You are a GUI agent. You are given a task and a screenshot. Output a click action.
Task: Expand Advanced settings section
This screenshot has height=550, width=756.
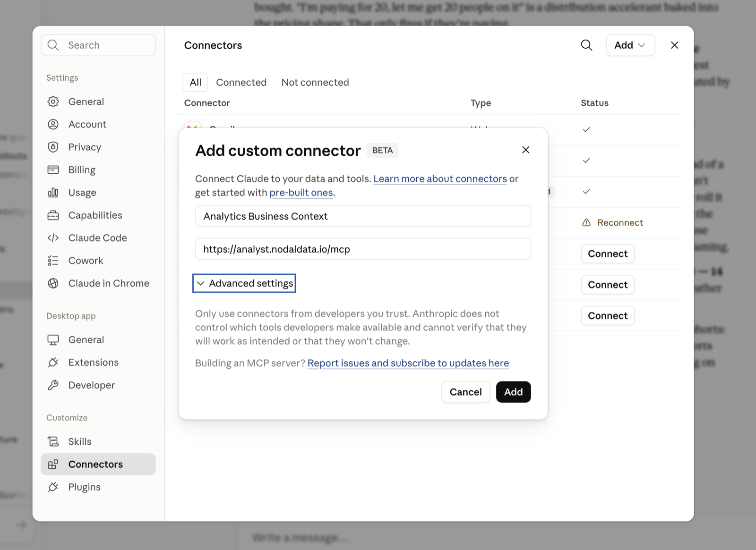244,283
